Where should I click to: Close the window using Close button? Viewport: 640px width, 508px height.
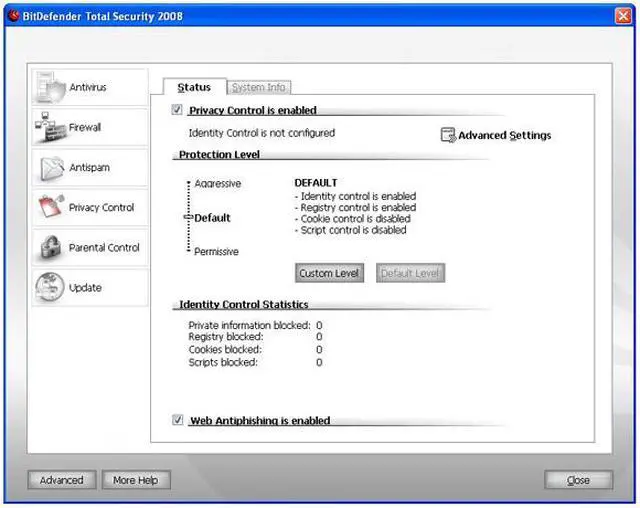pos(578,480)
